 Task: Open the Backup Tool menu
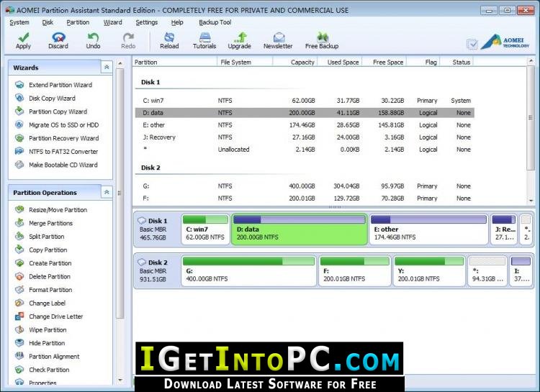(x=215, y=22)
